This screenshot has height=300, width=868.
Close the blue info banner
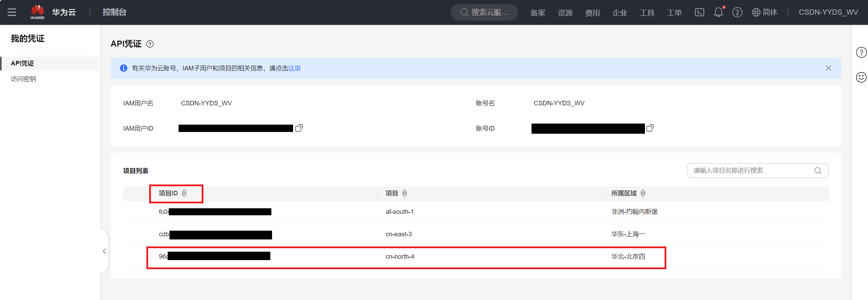pos(828,68)
